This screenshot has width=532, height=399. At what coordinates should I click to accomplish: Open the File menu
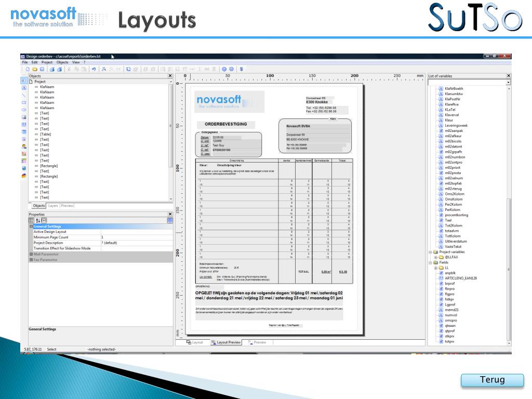(x=25, y=62)
